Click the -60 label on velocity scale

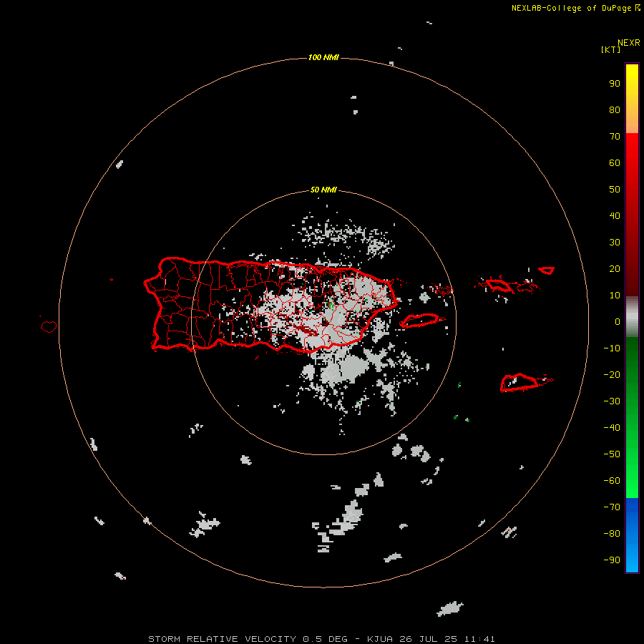612,481
